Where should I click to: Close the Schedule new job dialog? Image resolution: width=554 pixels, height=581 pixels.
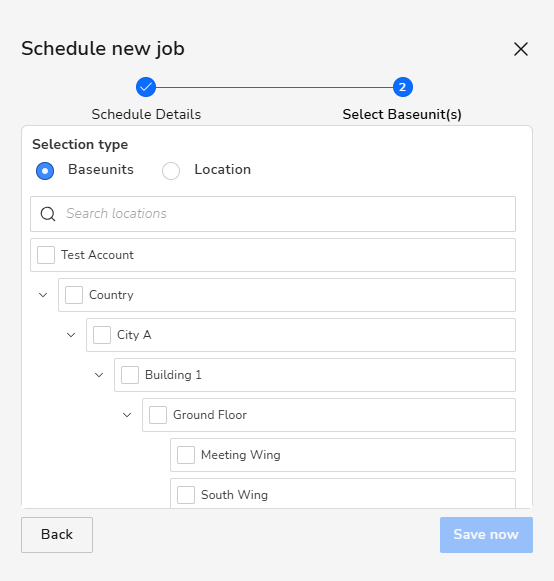pos(521,49)
